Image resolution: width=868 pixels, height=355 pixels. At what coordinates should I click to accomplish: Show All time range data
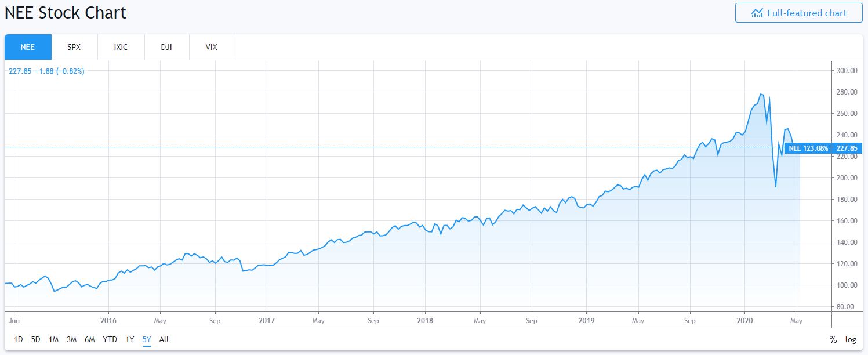coord(164,339)
